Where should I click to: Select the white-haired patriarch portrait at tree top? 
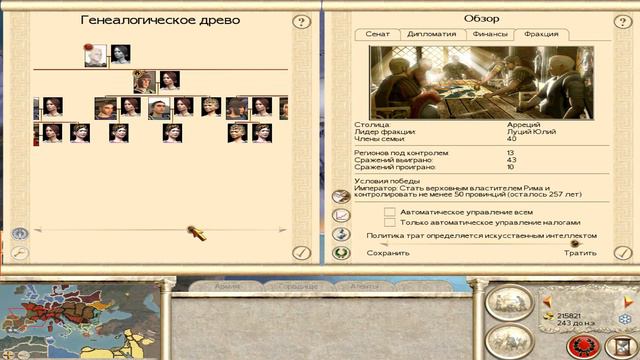95,56
